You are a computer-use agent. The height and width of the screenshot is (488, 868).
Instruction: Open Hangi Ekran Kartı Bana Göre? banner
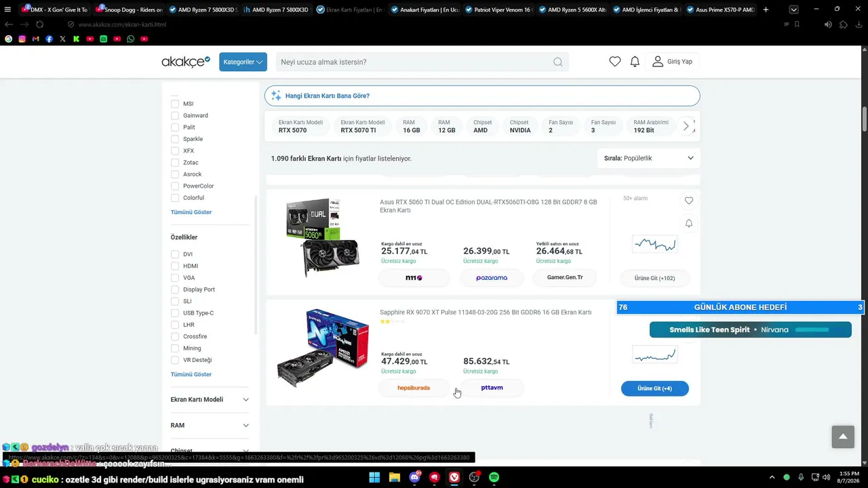tap(482, 96)
